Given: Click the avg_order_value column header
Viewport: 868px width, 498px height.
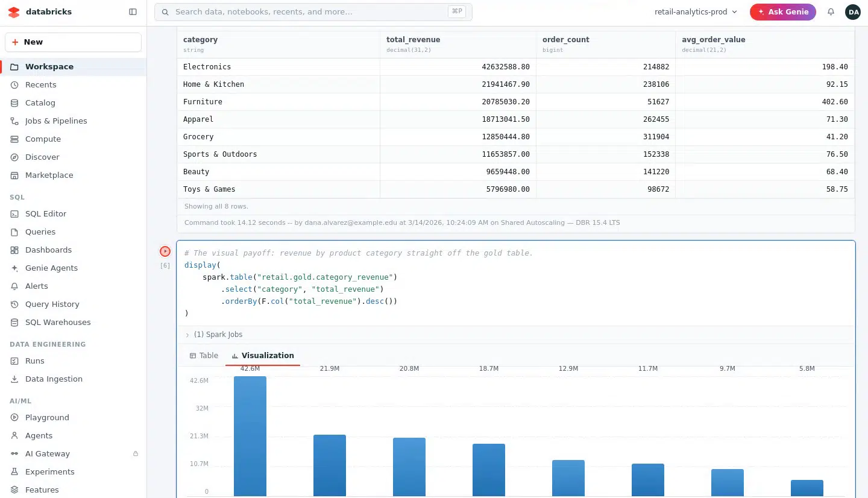Looking at the screenshot, I should point(765,44).
